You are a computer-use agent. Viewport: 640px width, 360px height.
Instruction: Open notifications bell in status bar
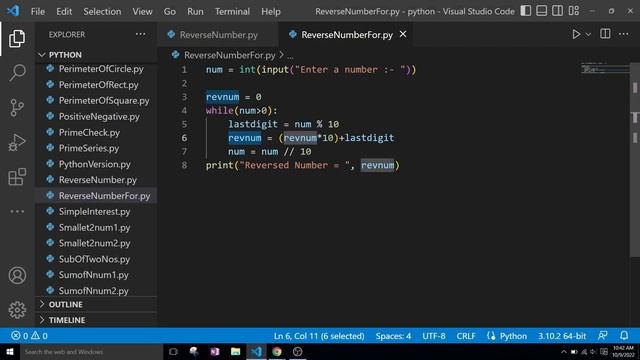[624, 336]
